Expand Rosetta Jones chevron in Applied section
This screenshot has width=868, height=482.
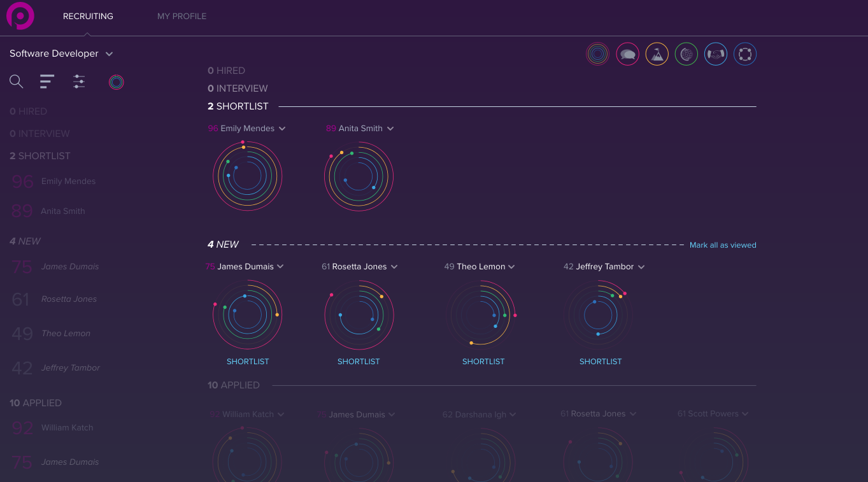tap(633, 414)
